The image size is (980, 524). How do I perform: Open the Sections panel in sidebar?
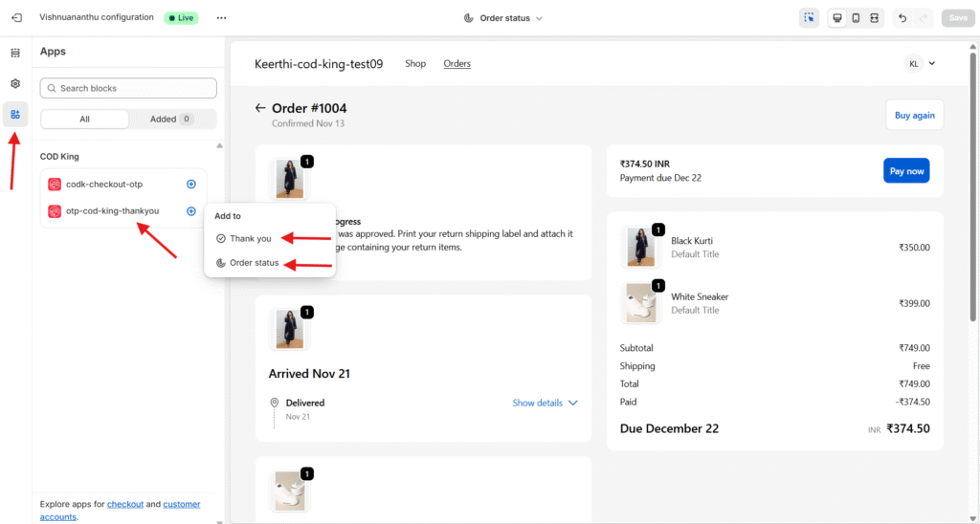click(x=15, y=53)
